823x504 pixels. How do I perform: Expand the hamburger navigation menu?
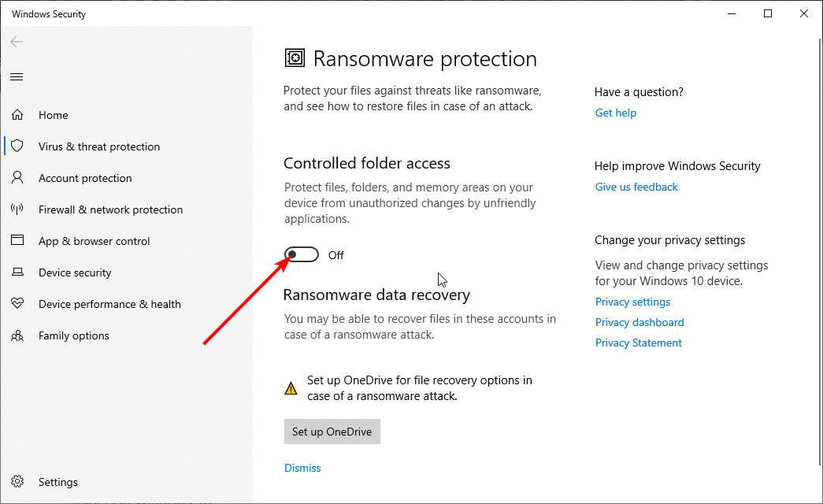tap(17, 76)
